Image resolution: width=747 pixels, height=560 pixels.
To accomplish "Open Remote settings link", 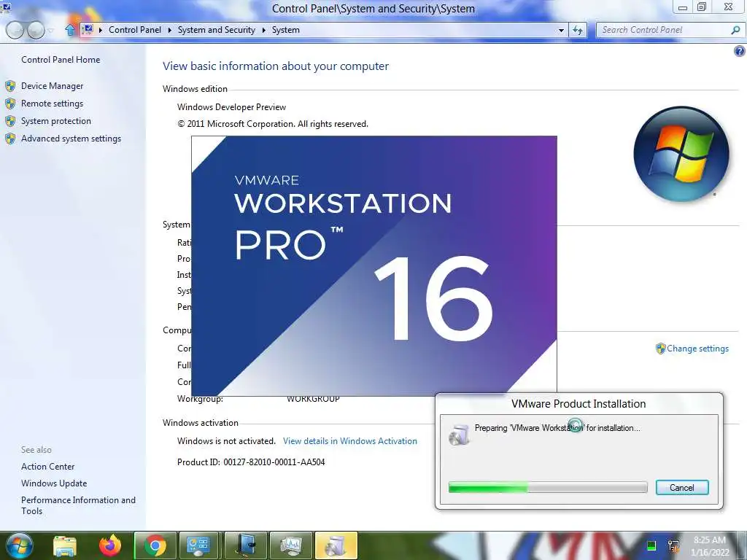I will point(52,104).
